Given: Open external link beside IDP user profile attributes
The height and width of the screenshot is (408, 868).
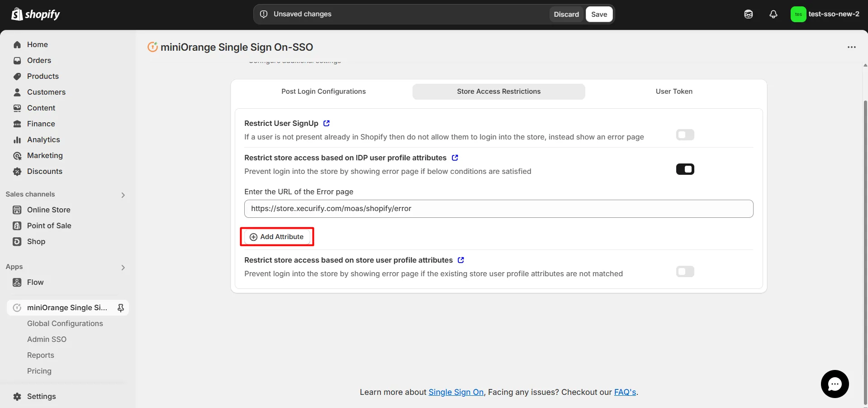Looking at the screenshot, I should 455,158.
